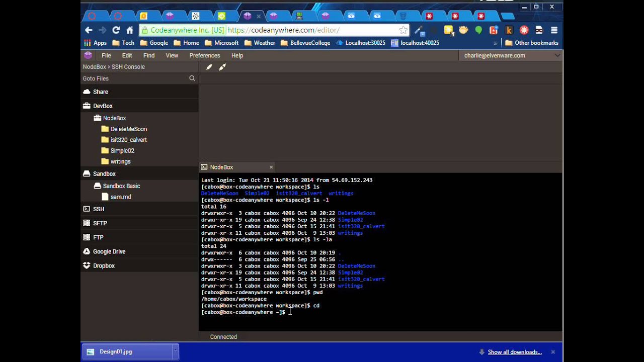Click the Goto Files search magnifier icon

point(192,78)
